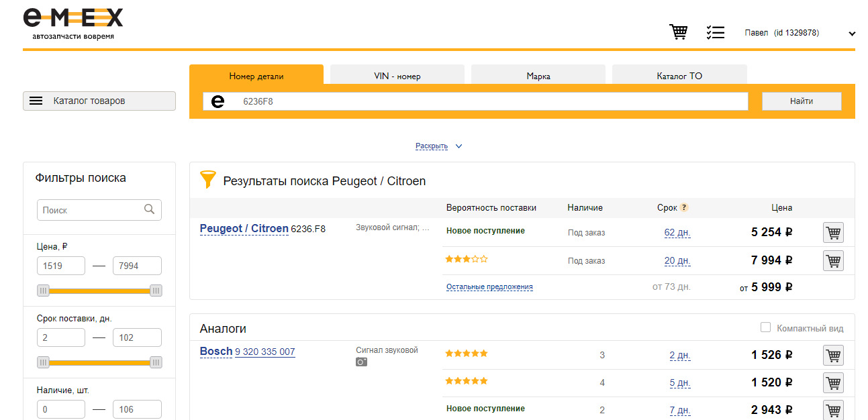The height and width of the screenshot is (420, 868).
Task: Open the shopping cart in header
Action: point(679,32)
